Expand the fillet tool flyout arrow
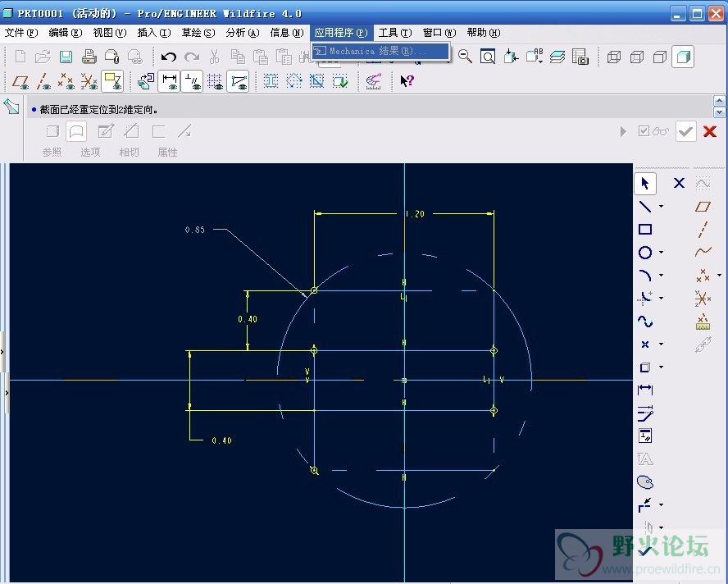Screen dimensions: 728x584 tap(662, 298)
